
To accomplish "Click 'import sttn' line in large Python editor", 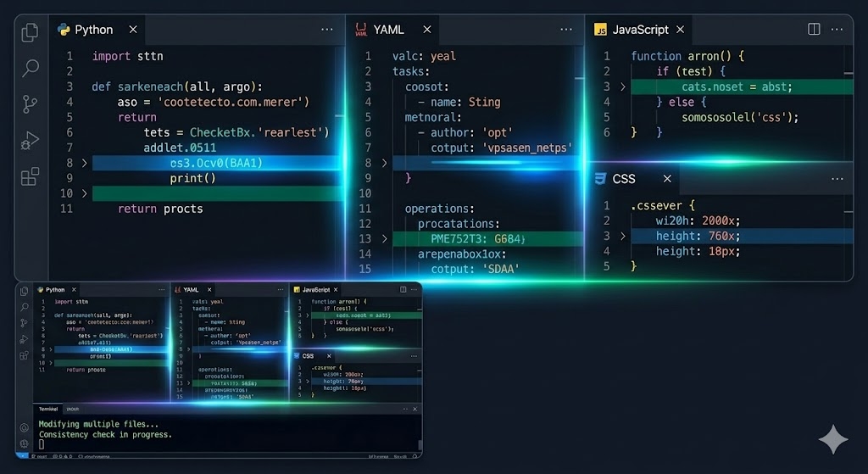I will tap(127, 56).
